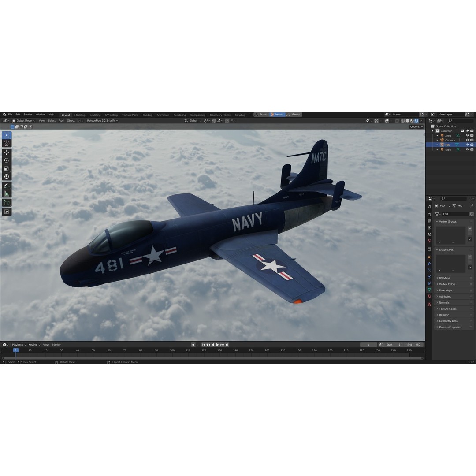476x476 pixels.
Task: Jump to the timeline end frame
Action: pyautogui.click(x=227, y=345)
